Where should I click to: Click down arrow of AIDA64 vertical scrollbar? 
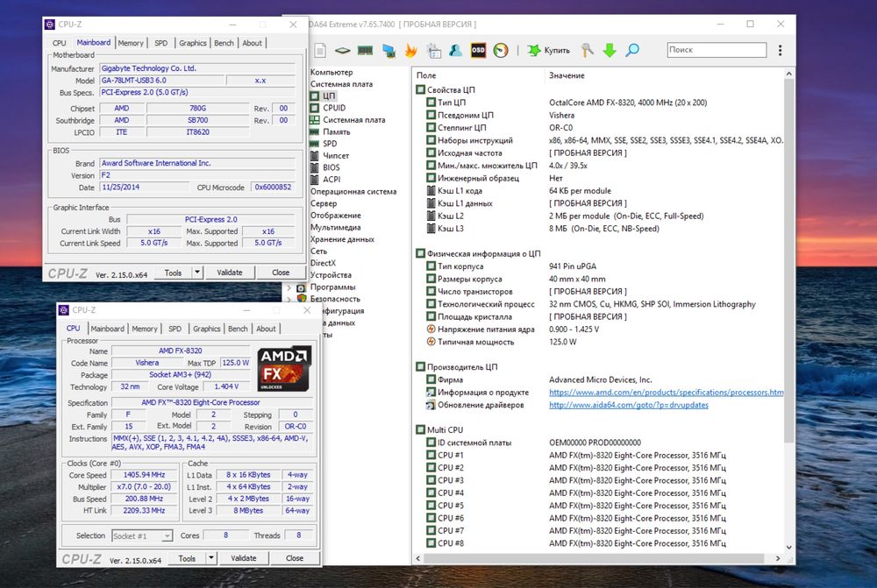point(789,547)
